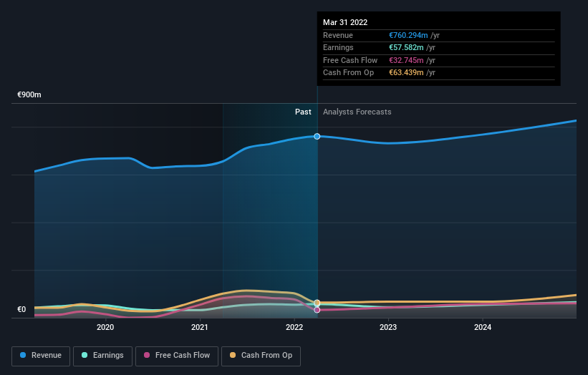
Task: Click the €57.582m earnings value
Action: pos(406,47)
